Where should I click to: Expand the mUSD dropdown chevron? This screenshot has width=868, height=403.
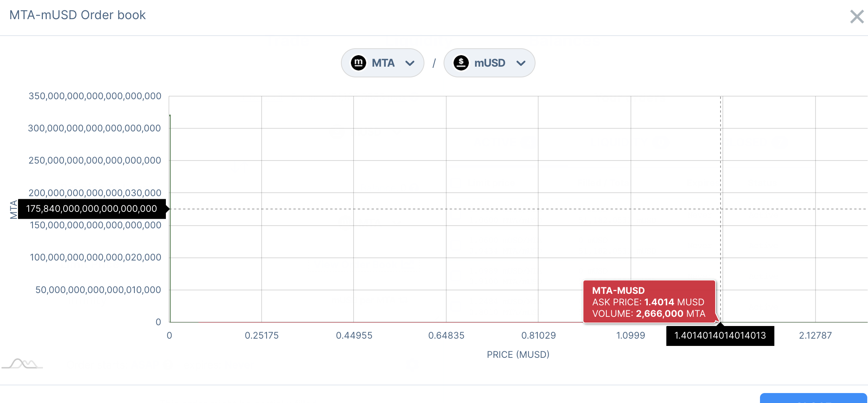coord(521,63)
